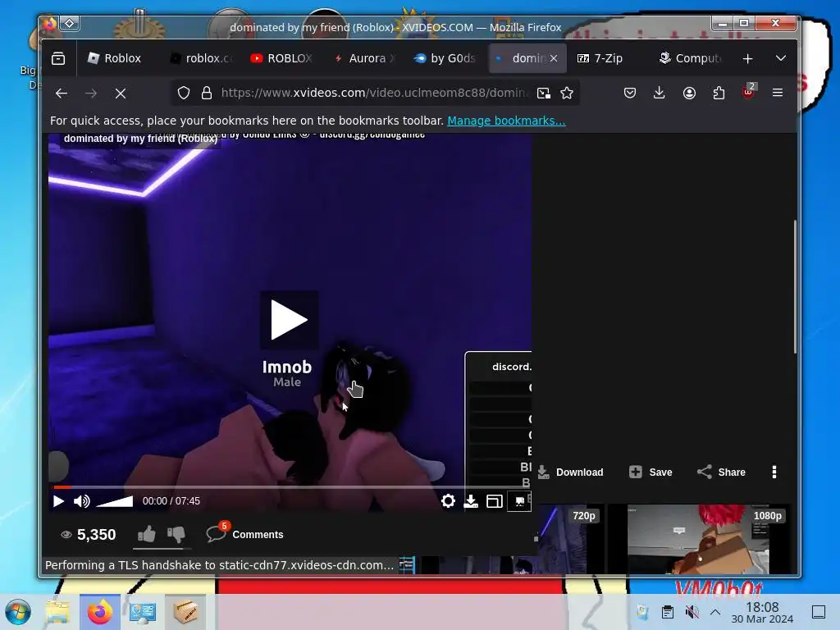The width and height of the screenshot is (840, 630).
Task: Click the package box taskbar icon
Action: click(x=185, y=612)
